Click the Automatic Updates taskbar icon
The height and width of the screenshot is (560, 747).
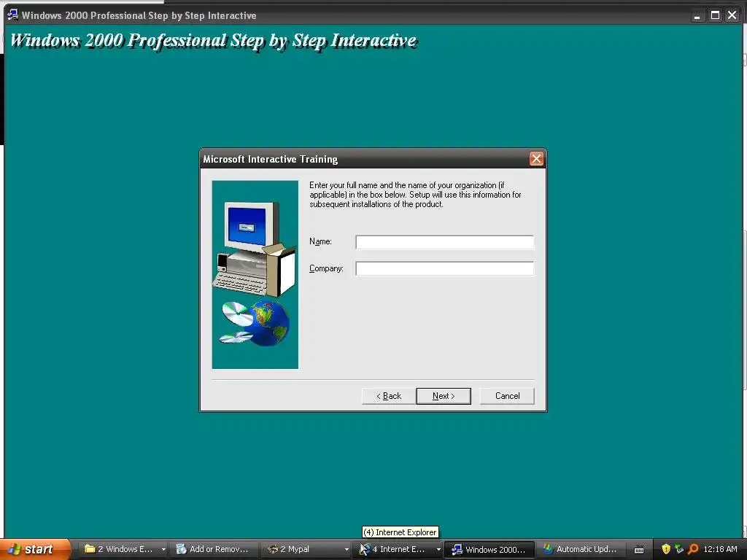pos(548,549)
